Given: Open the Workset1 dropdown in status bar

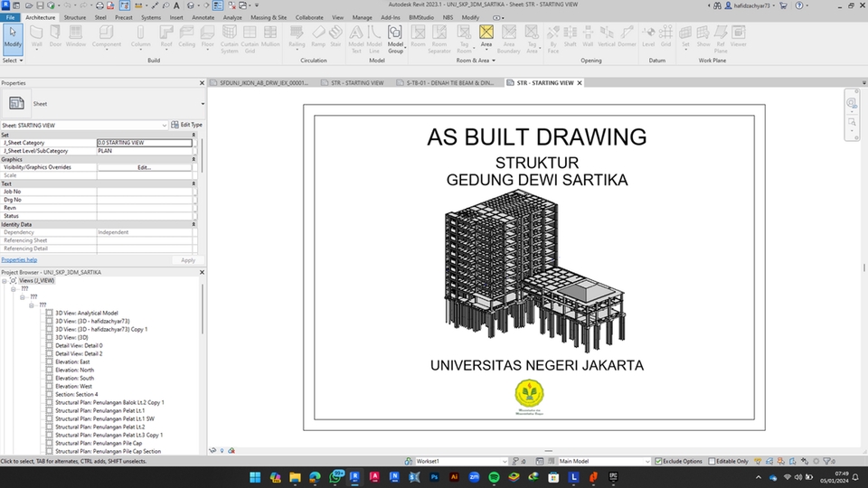Looking at the screenshot, I should coord(505,461).
